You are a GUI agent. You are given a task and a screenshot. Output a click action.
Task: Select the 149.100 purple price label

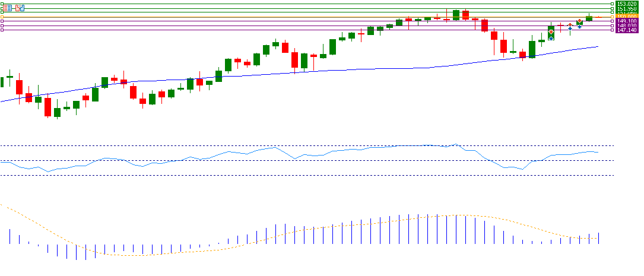click(x=627, y=21)
